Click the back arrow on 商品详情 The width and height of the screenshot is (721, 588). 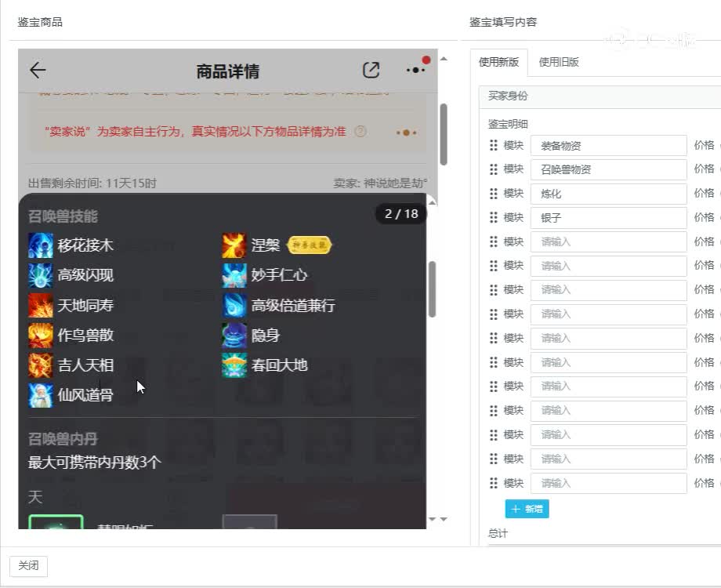[x=37, y=70]
